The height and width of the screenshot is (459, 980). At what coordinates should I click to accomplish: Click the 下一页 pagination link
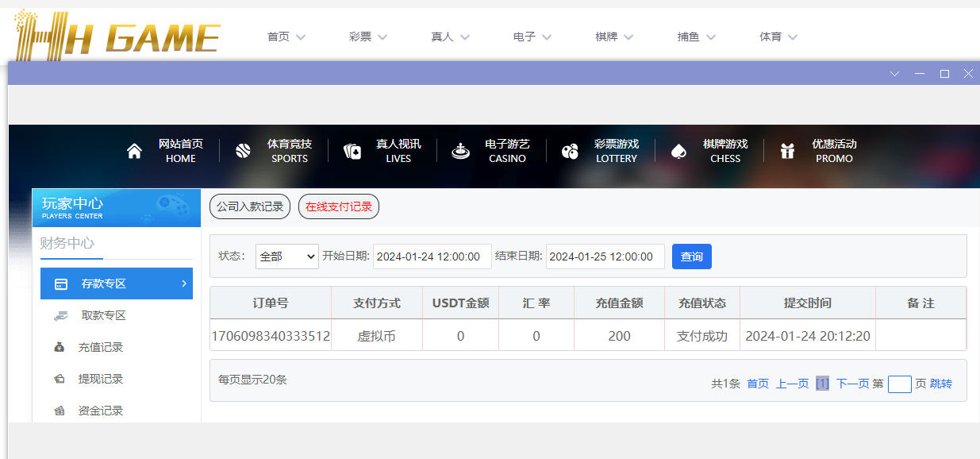click(852, 384)
